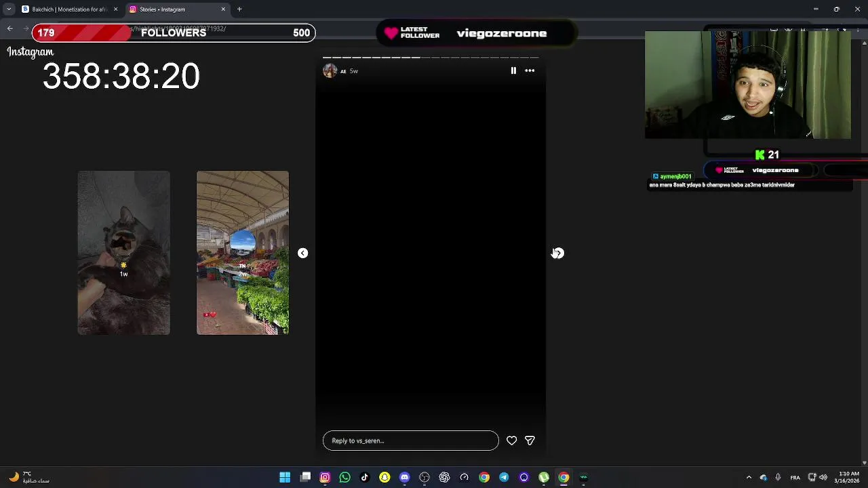Share the story via the send icon

[530, 441]
